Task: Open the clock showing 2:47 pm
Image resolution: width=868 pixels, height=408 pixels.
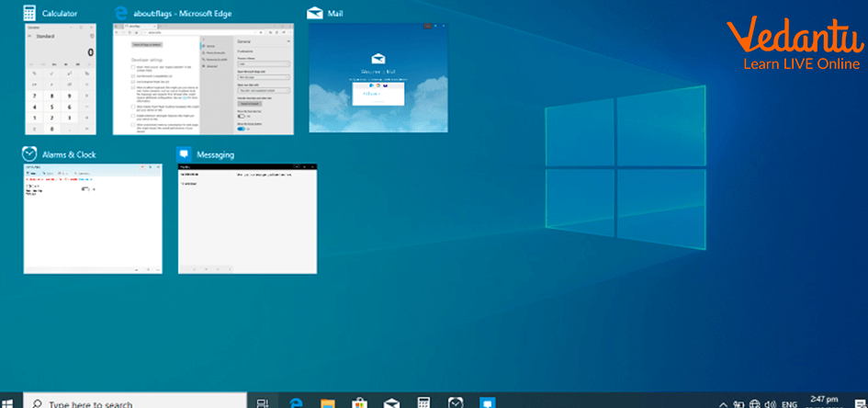Action: (823, 401)
